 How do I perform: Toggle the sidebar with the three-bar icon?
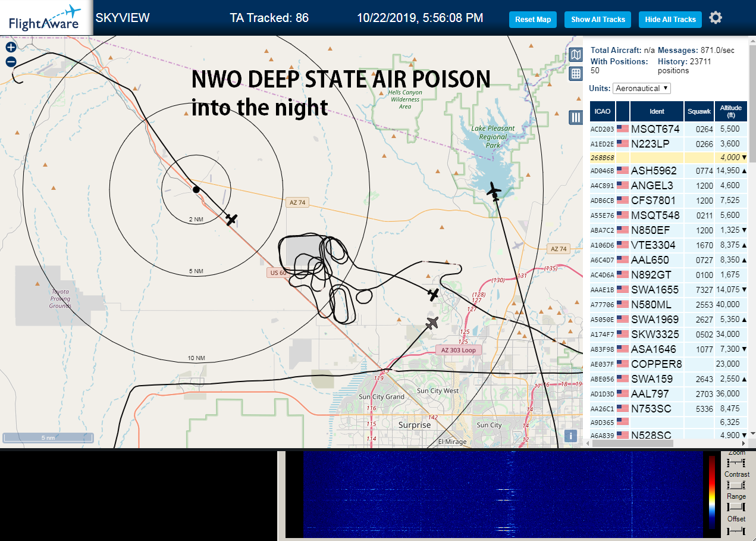click(575, 117)
